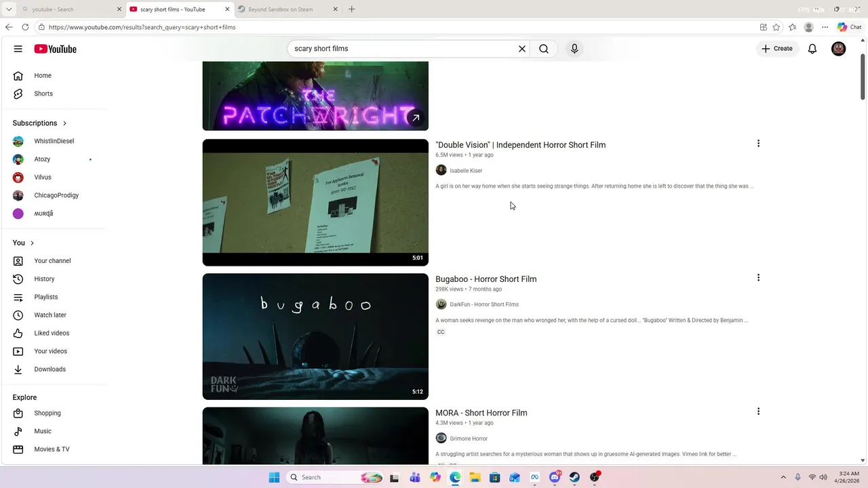This screenshot has width=868, height=488.
Task: Open YouTube notifications bell
Action: (x=812, y=49)
